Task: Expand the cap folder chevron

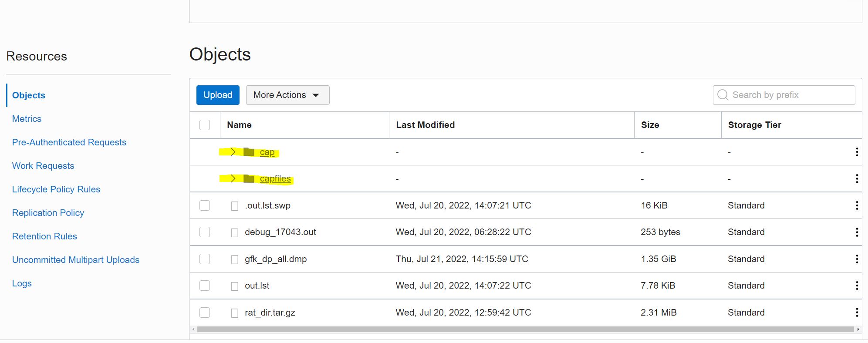Action: click(233, 152)
